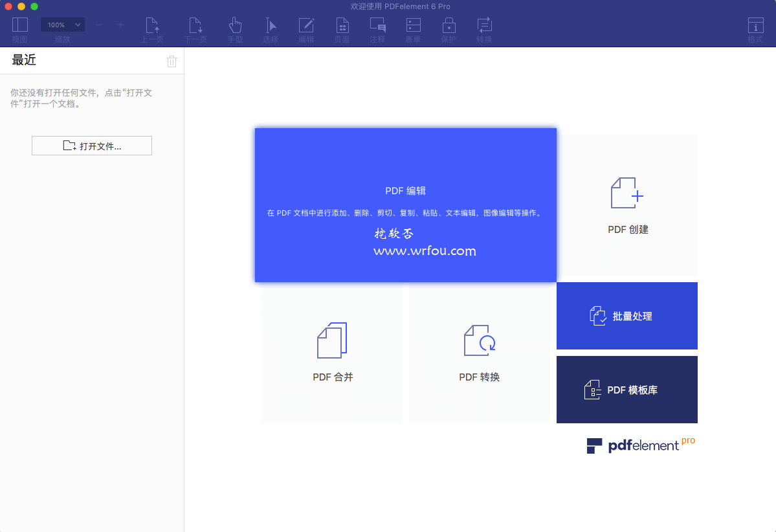Open the PDF 模板库 template library
Image resolution: width=776 pixels, height=532 pixels.
tap(627, 390)
